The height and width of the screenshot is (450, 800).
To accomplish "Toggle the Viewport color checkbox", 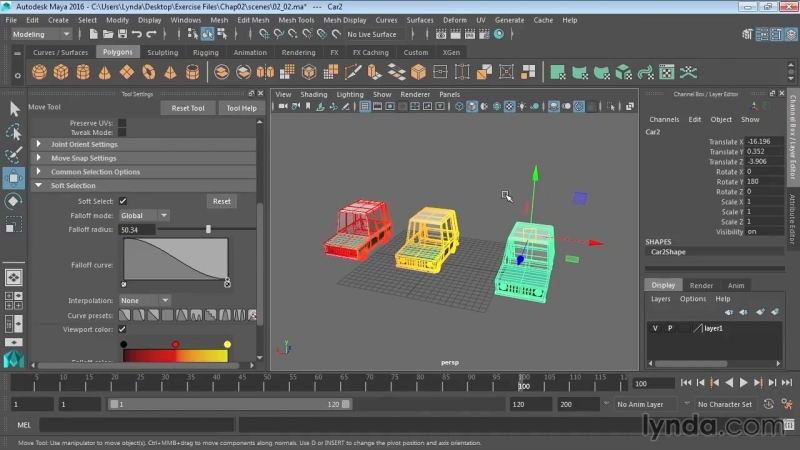I will pyautogui.click(x=123, y=329).
